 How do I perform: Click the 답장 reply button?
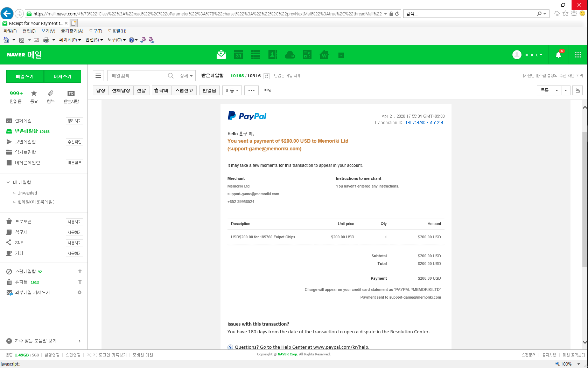pyautogui.click(x=101, y=90)
